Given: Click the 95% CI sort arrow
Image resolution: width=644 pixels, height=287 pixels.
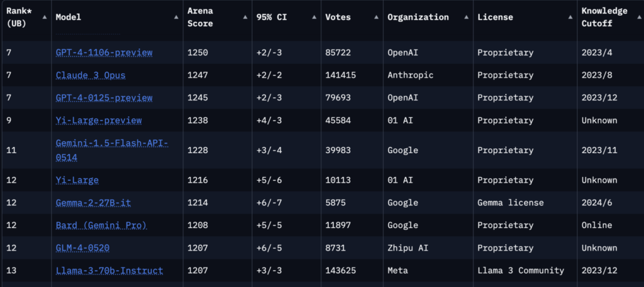Looking at the screenshot, I should [x=313, y=18].
